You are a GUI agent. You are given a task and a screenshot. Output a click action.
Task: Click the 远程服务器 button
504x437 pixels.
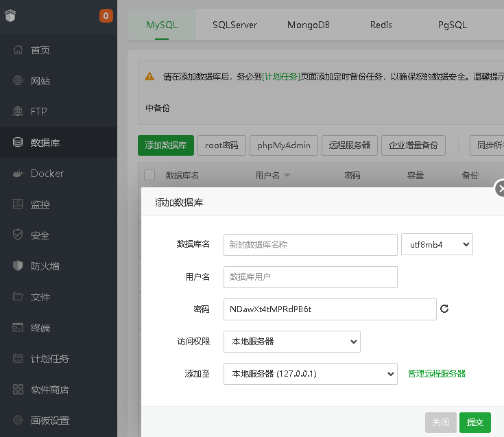350,145
